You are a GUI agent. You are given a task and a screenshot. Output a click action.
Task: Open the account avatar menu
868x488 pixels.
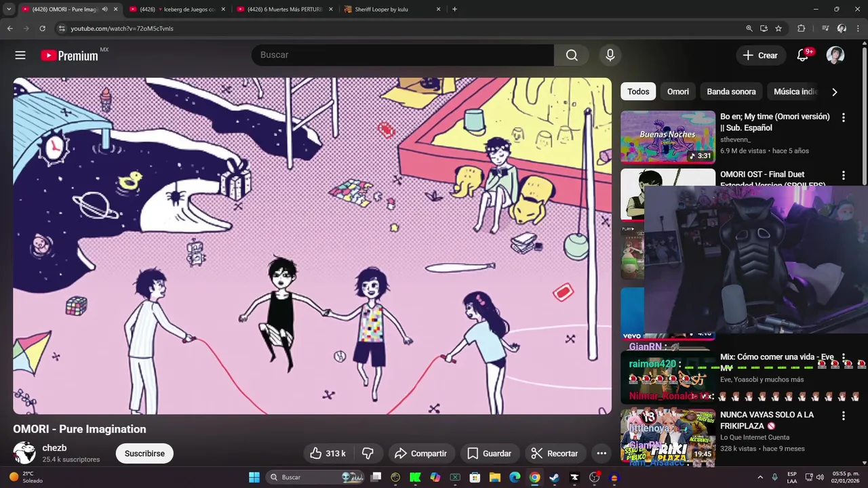pos(835,56)
